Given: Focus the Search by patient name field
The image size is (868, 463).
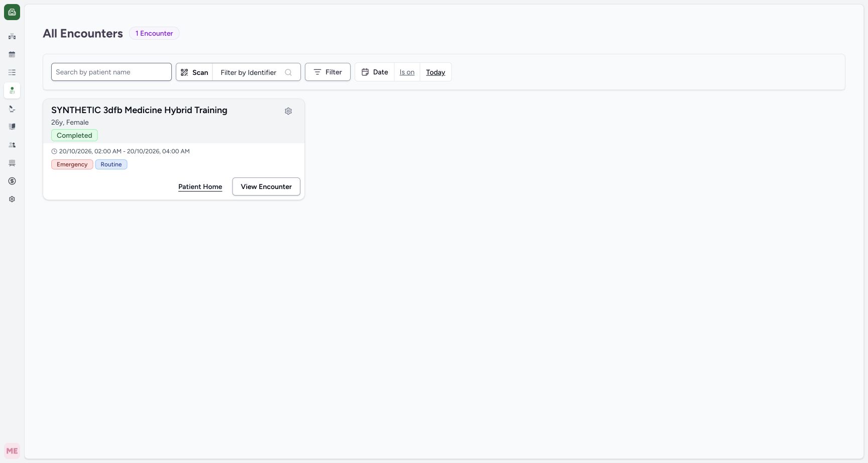Looking at the screenshot, I should pos(112,72).
